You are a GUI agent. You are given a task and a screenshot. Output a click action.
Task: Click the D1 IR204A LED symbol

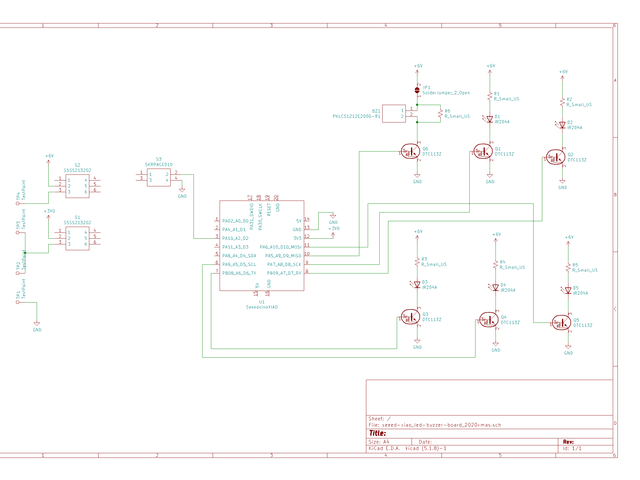click(x=489, y=119)
